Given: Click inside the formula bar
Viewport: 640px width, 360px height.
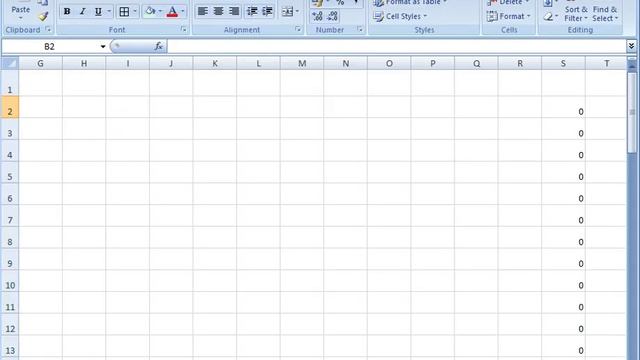Looking at the screenshot, I should tap(396, 47).
